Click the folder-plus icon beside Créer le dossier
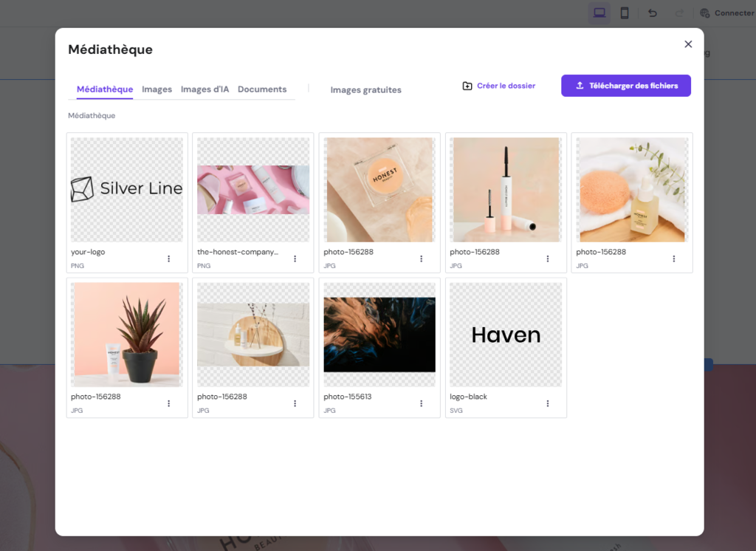Image resolution: width=756 pixels, height=551 pixels. click(x=467, y=86)
